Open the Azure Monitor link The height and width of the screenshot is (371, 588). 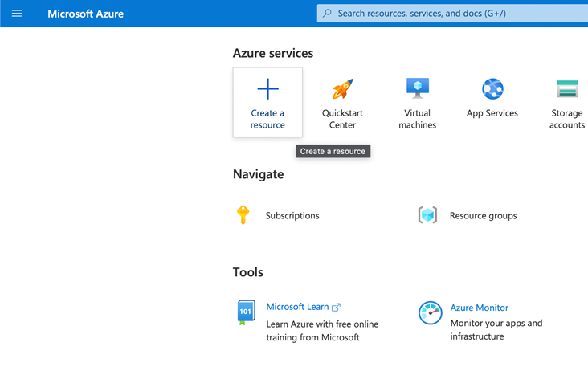click(480, 308)
